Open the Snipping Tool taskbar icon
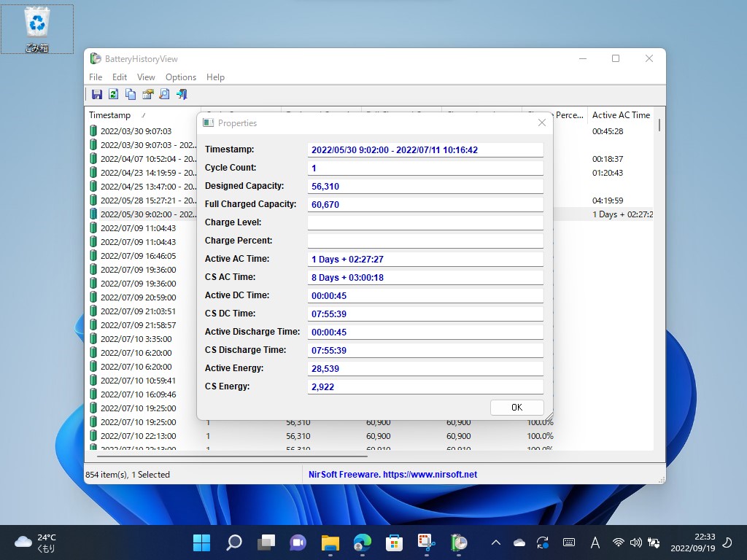 [426, 542]
